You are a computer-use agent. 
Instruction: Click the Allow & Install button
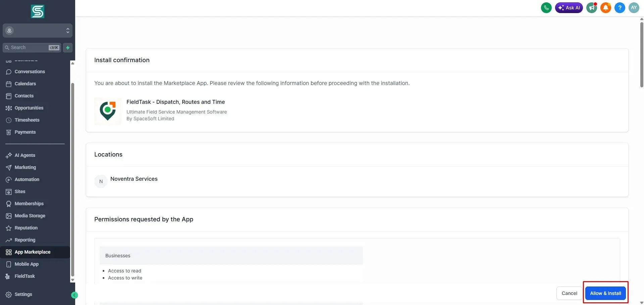click(605, 293)
